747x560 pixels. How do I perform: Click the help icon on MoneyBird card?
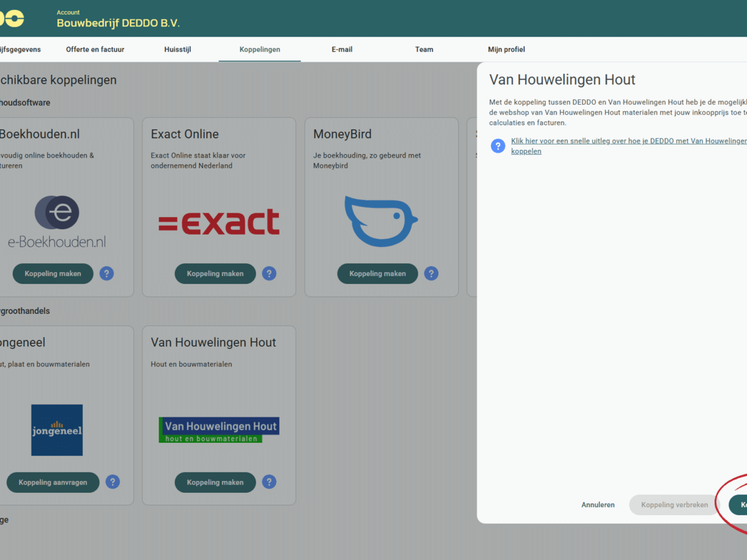[431, 273]
